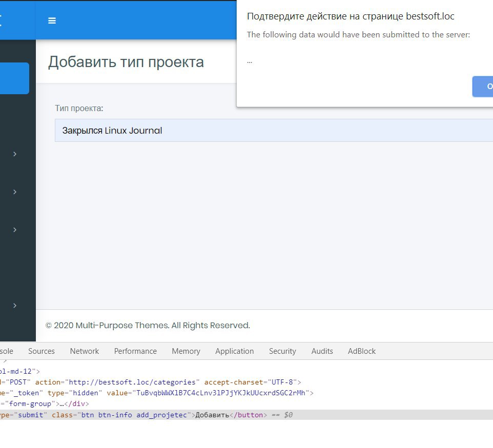The height and width of the screenshot is (448, 493).
Task: Focus the 'Тип проекта' input field
Action: (x=274, y=131)
